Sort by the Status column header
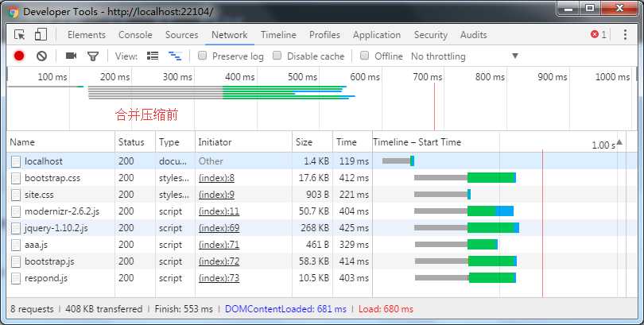Viewport: 644px width, 325px height. [x=135, y=142]
